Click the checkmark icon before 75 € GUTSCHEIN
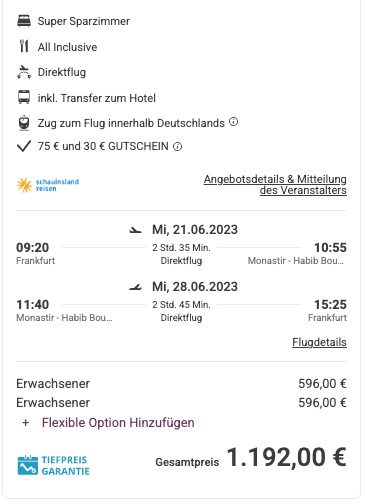 (x=24, y=146)
